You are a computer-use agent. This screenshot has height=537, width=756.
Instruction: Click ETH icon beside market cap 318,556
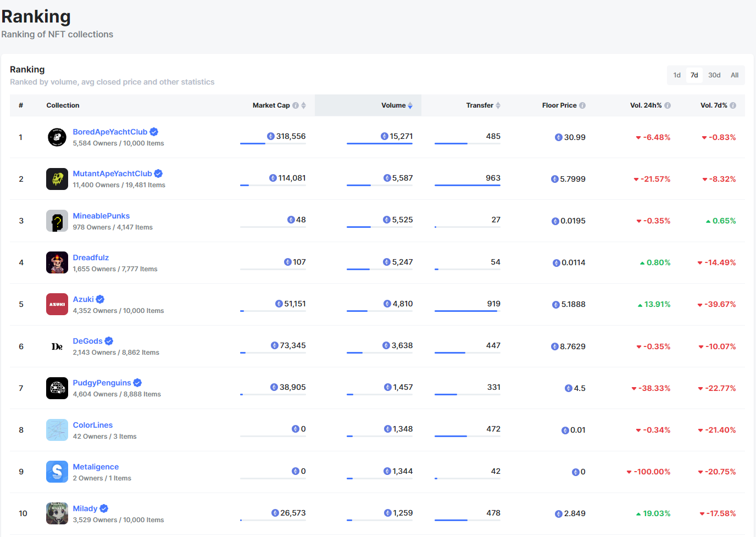click(271, 136)
